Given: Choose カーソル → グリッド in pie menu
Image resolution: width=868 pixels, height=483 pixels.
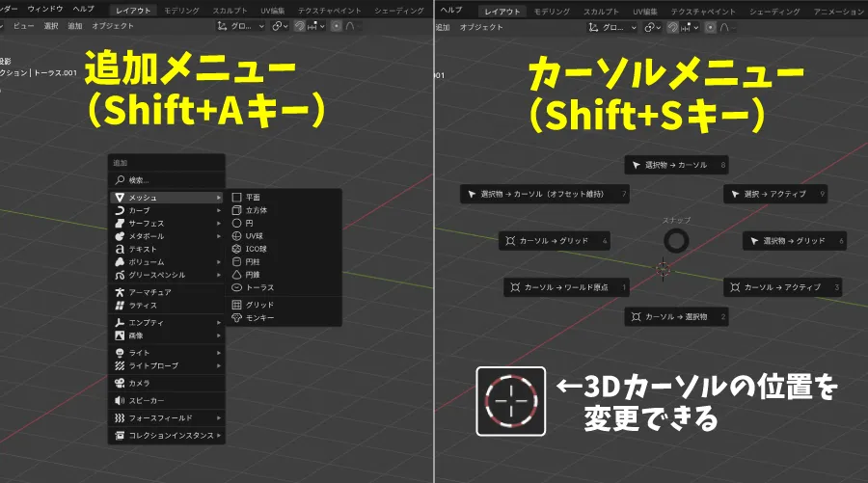Looking at the screenshot, I should click(x=555, y=241).
